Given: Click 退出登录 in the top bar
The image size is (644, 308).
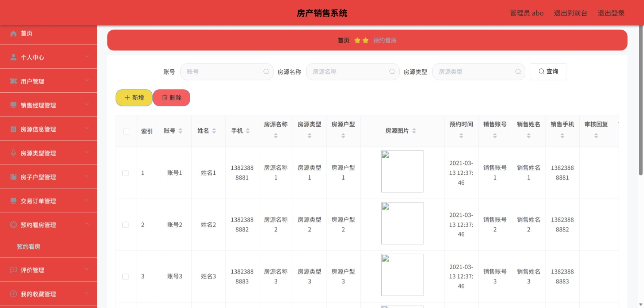Looking at the screenshot, I should pyautogui.click(x=611, y=13).
